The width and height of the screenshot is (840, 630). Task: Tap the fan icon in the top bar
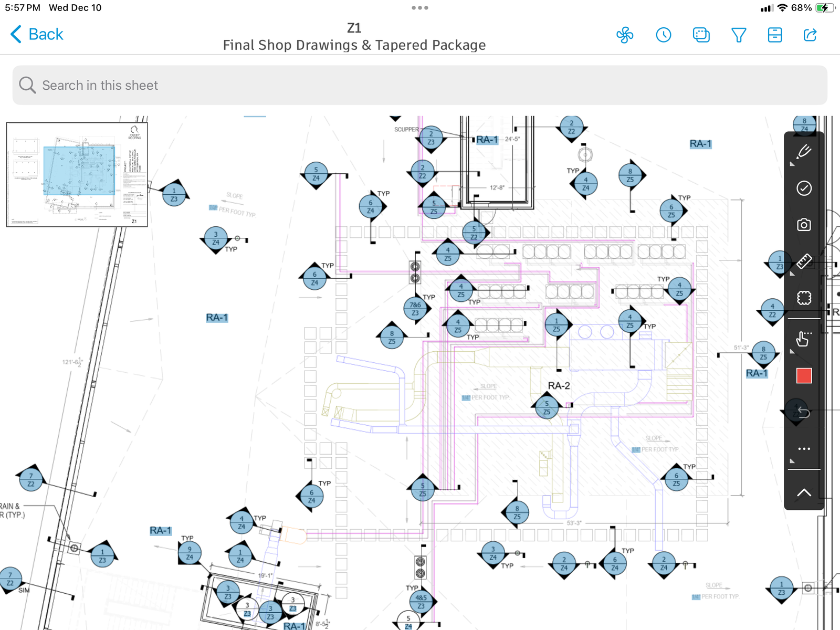coord(624,35)
